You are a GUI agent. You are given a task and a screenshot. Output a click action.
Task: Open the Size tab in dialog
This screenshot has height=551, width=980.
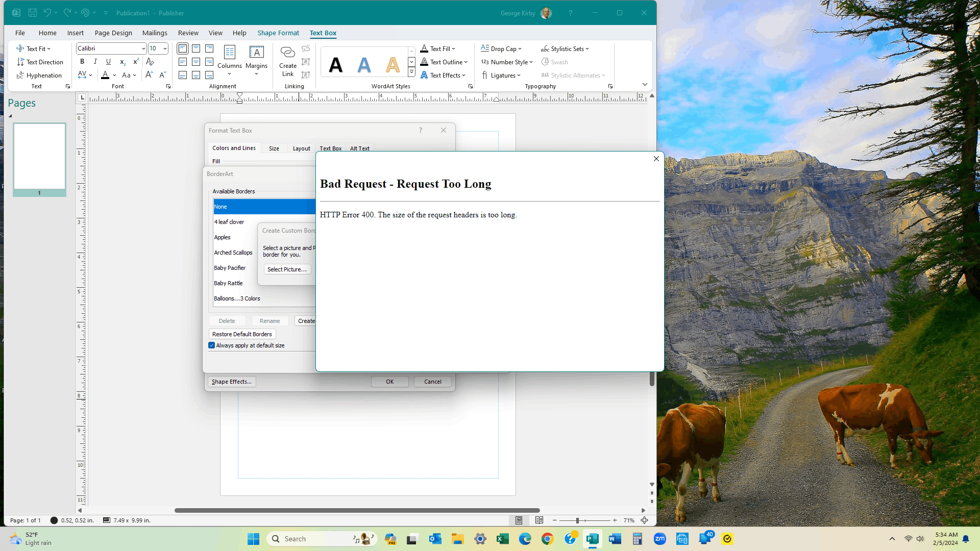pos(274,148)
